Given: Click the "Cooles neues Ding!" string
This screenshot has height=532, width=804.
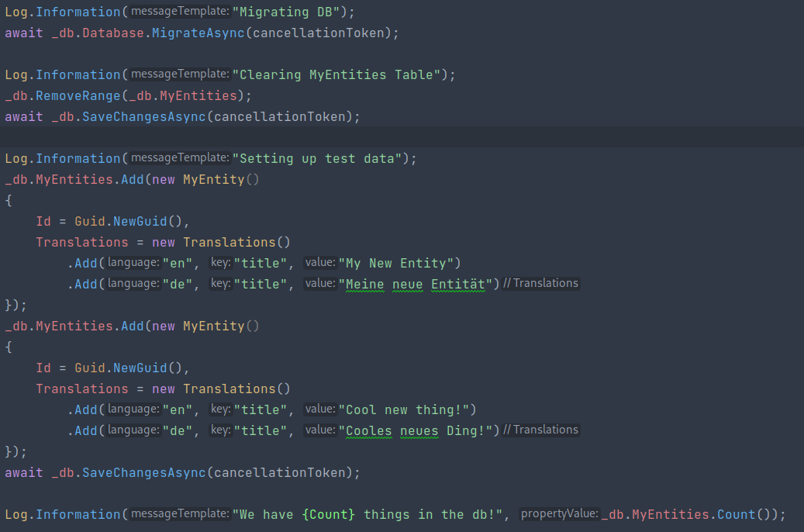Looking at the screenshot, I should click(419, 431).
